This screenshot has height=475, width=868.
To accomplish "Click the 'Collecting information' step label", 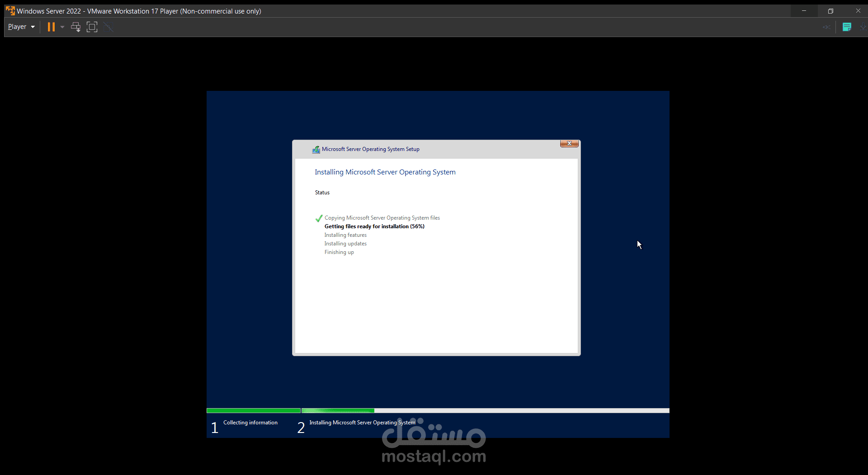I will point(250,423).
